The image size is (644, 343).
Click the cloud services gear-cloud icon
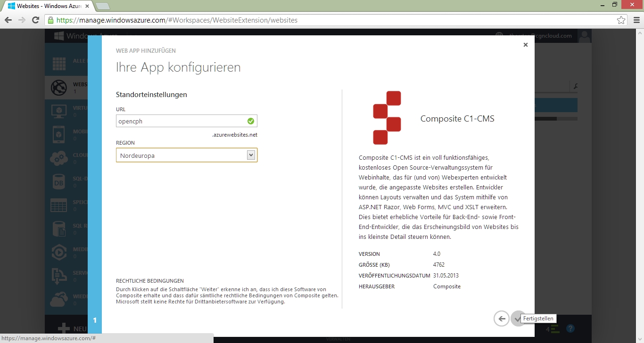pos(59,158)
